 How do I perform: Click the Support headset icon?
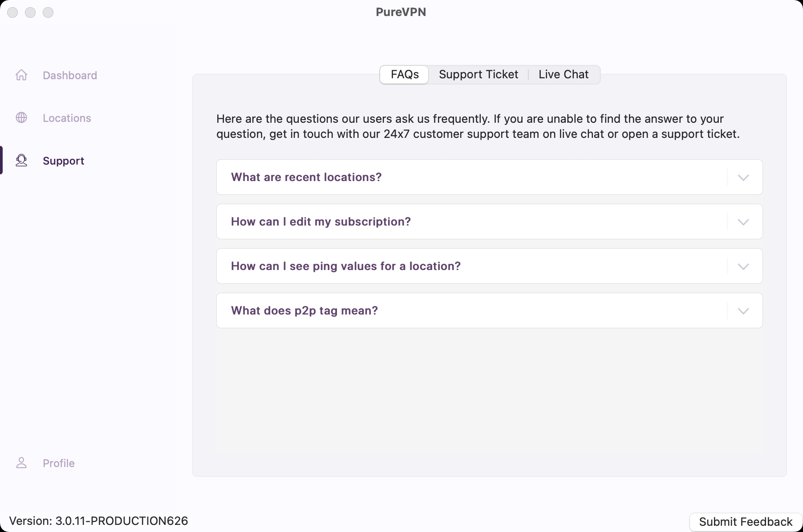pyautogui.click(x=21, y=161)
